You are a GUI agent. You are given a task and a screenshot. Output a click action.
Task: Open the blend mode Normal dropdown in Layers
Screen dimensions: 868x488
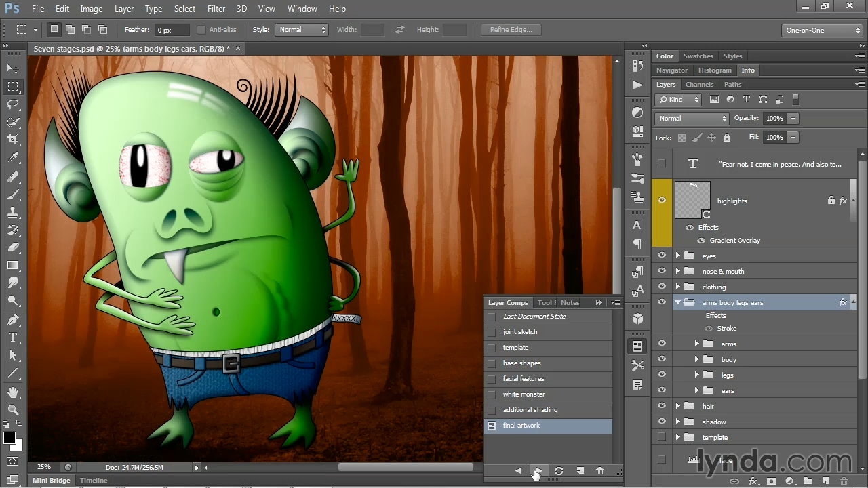[692, 118]
